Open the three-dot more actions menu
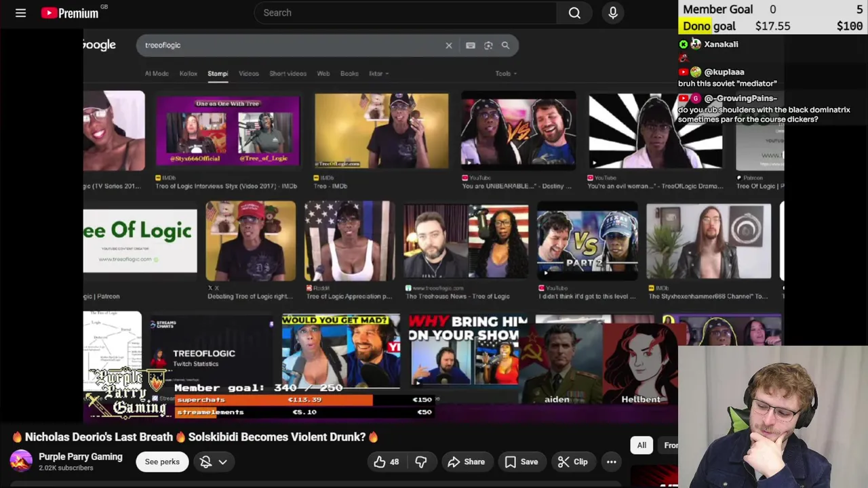The width and height of the screenshot is (868, 488). (x=611, y=462)
